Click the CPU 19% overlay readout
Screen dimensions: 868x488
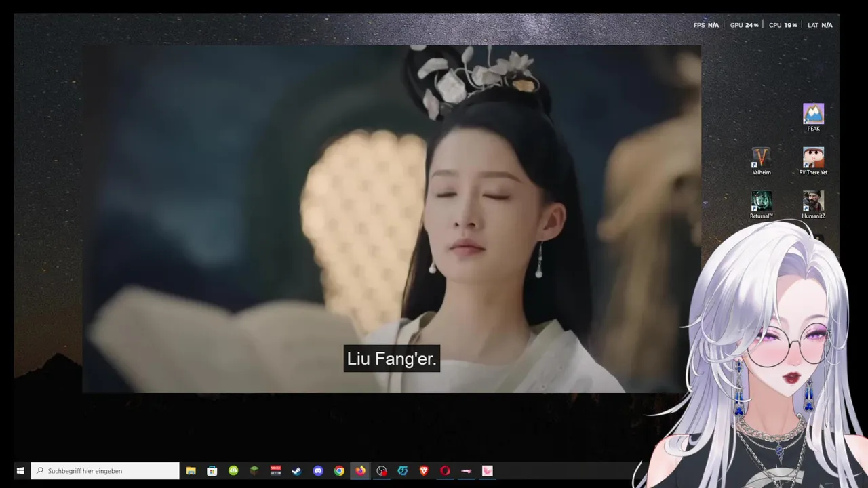click(783, 25)
